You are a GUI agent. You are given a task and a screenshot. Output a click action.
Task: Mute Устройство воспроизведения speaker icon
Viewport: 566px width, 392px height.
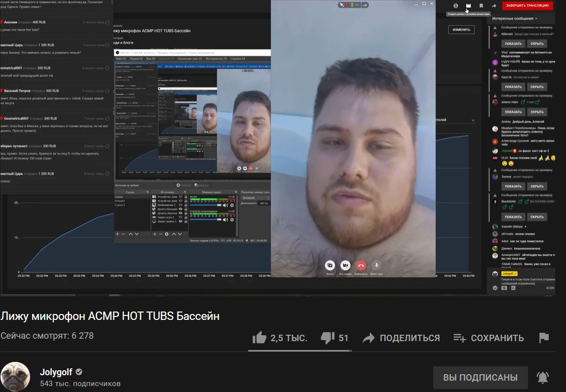coord(225,220)
